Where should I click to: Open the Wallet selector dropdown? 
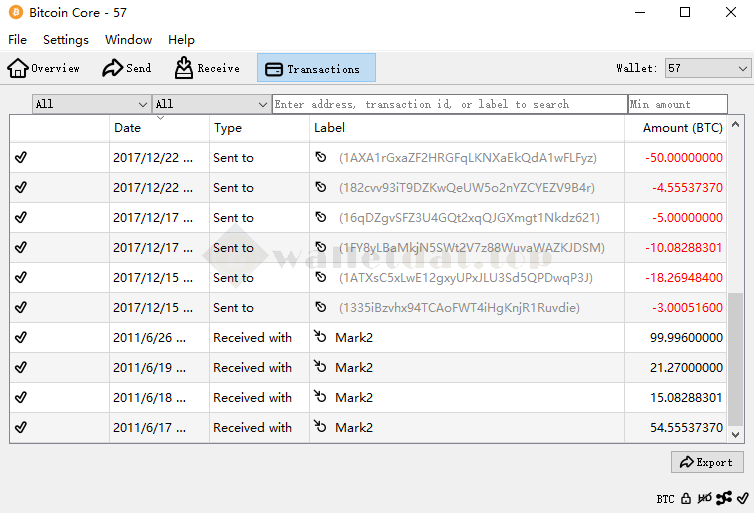coord(707,68)
